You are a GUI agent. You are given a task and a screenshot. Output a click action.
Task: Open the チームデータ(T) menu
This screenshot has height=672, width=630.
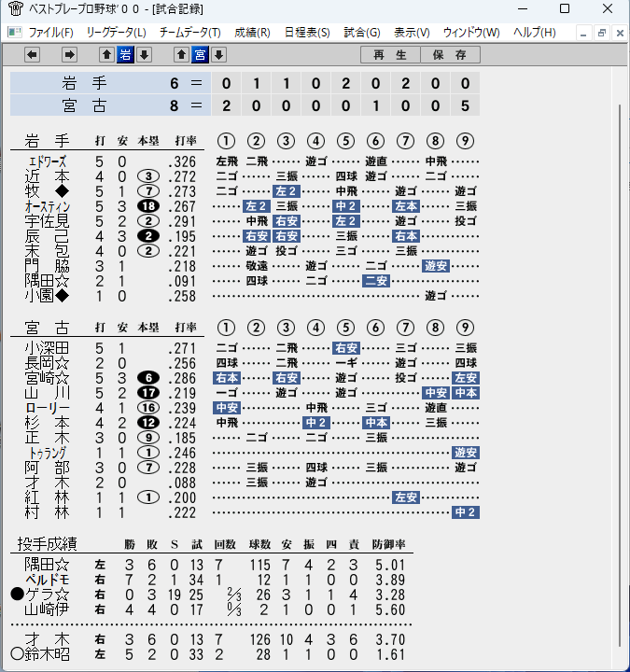[x=189, y=33]
